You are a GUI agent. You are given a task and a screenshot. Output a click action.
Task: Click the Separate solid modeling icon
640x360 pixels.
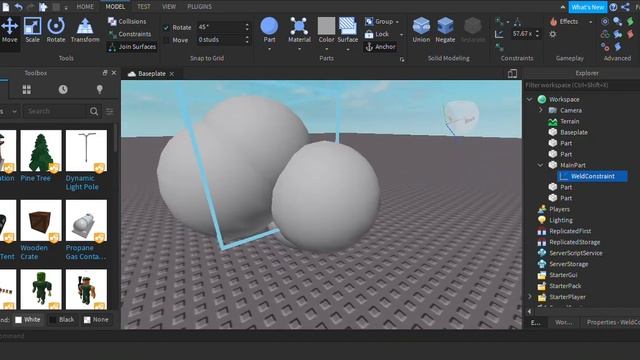[x=473, y=29]
